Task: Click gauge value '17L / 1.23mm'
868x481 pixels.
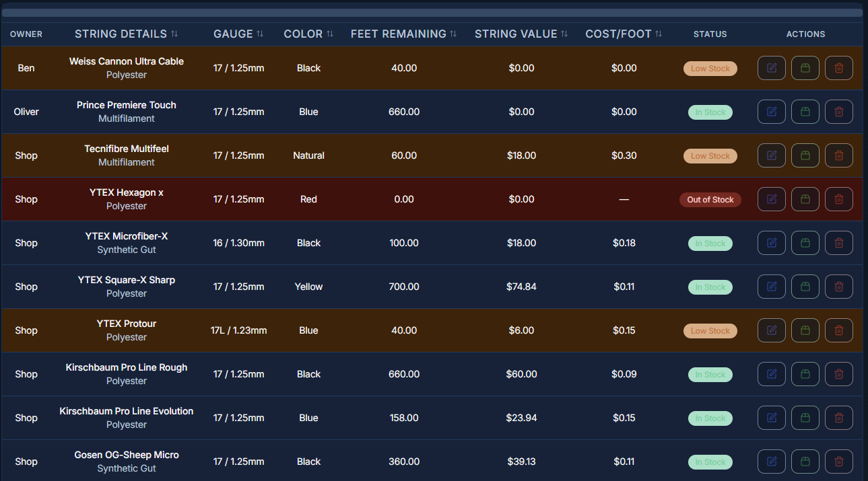Action: (x=238, y=330)
